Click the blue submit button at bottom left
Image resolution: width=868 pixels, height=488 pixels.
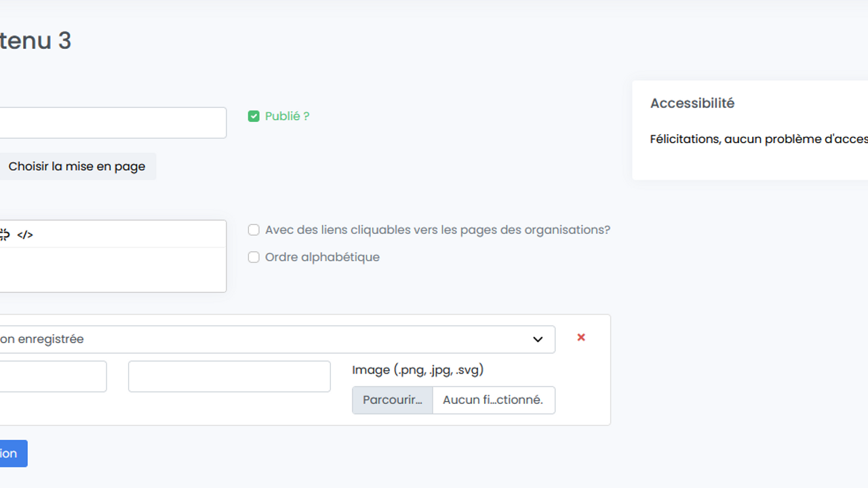12,453
